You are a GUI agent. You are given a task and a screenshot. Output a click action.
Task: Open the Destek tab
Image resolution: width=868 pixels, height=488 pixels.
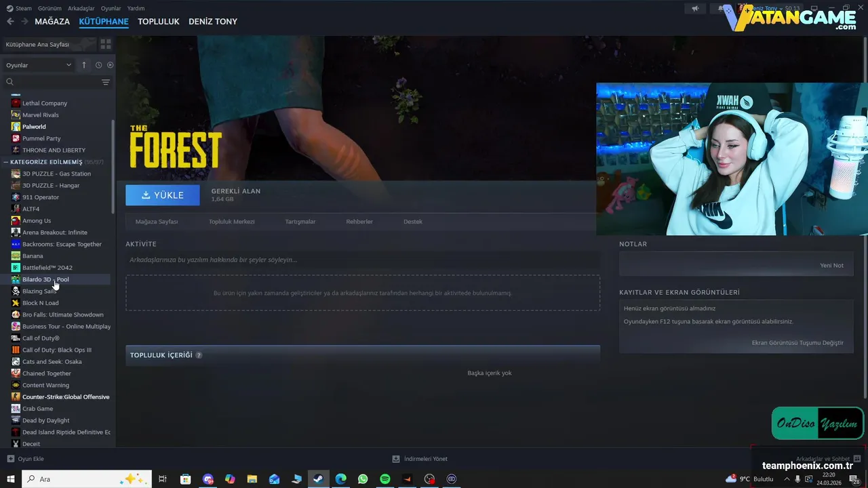(x=413, y=222)
